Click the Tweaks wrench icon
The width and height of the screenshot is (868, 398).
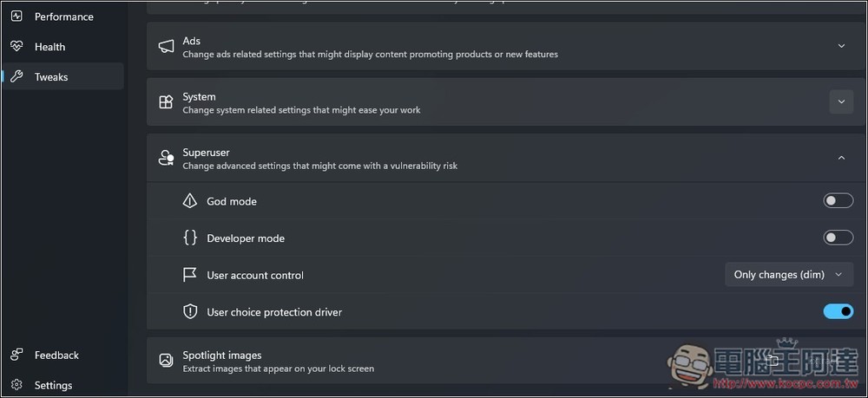pos(16,76)
